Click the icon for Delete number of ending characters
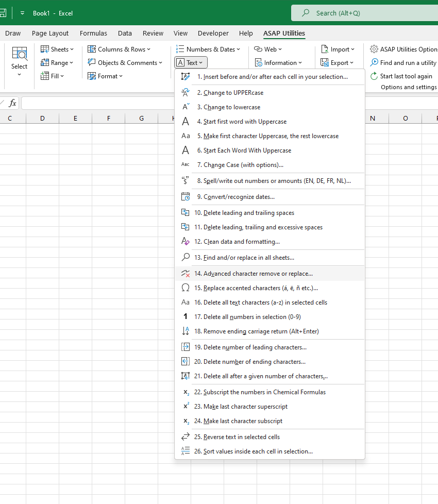The height and width of the screenshot is (504, 438). tap(186, 361)
